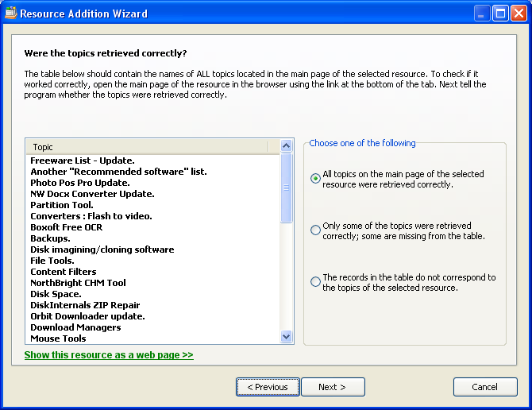Cancel the Resource Addition Wizard
This screenshot has height=410, width=532.
(484, 387)
